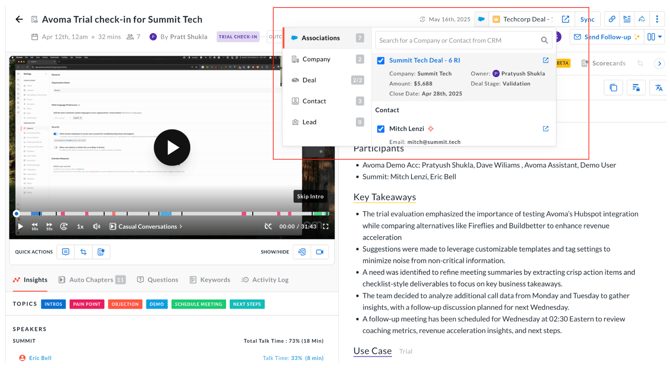Screen dimensions: 670x368
Task: Switch to the Auto Chapters tab
Action: pos(91,280)
